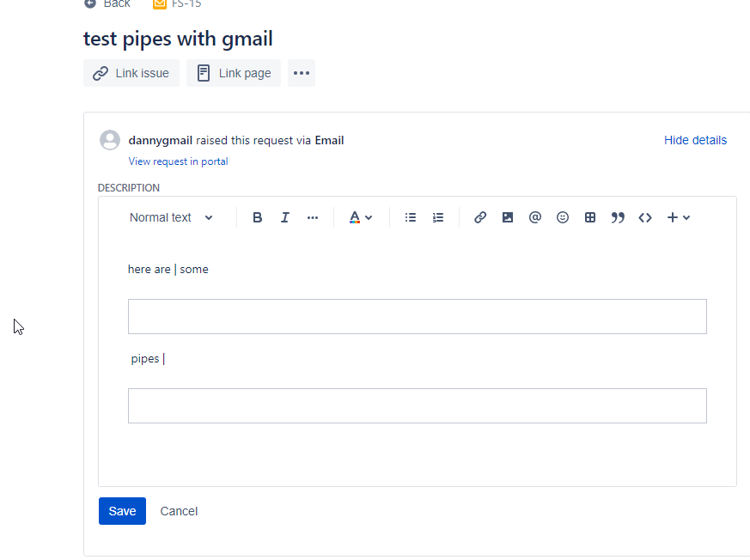The width and height of the screenshot is (750, 560).
Task: Click the DESCRIPTION field label
Action: (x=129, y=188)
